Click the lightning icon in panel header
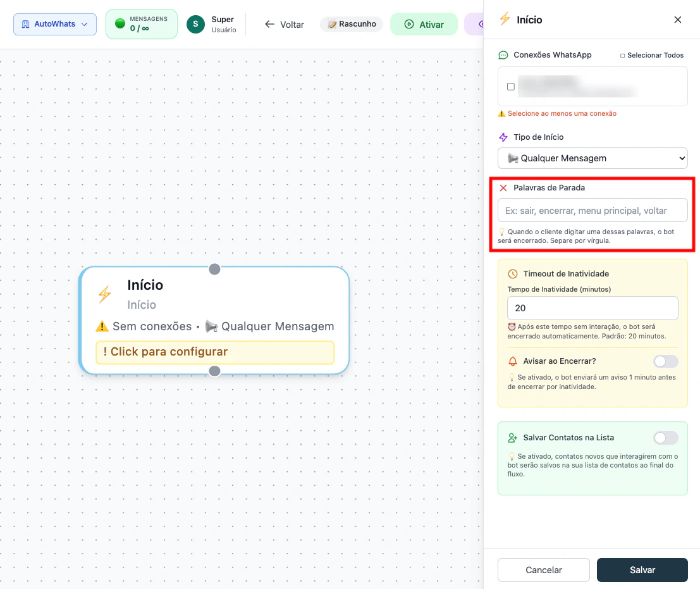 pyautogui.click(x=505, y=19)
